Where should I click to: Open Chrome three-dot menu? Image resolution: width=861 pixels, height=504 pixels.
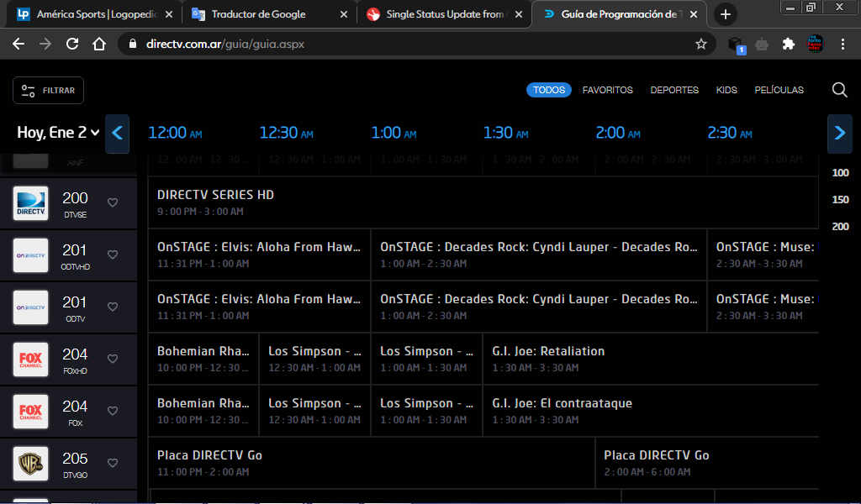(843, 44)
